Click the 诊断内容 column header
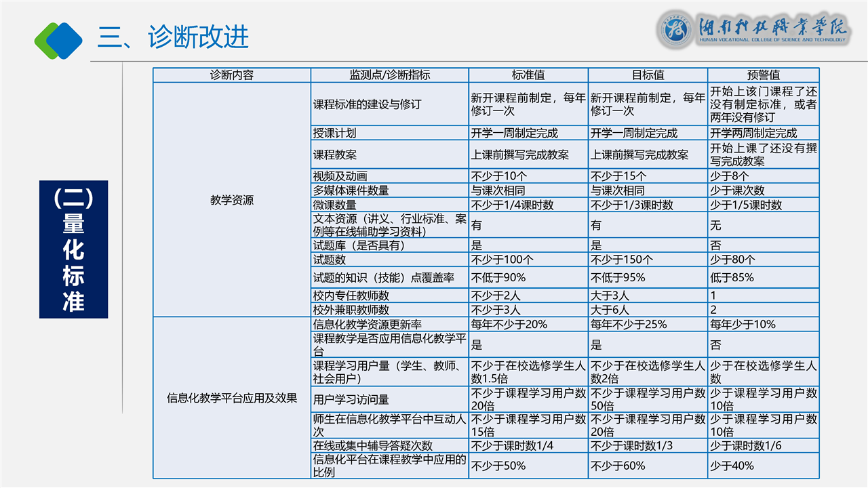 point(232,75)
